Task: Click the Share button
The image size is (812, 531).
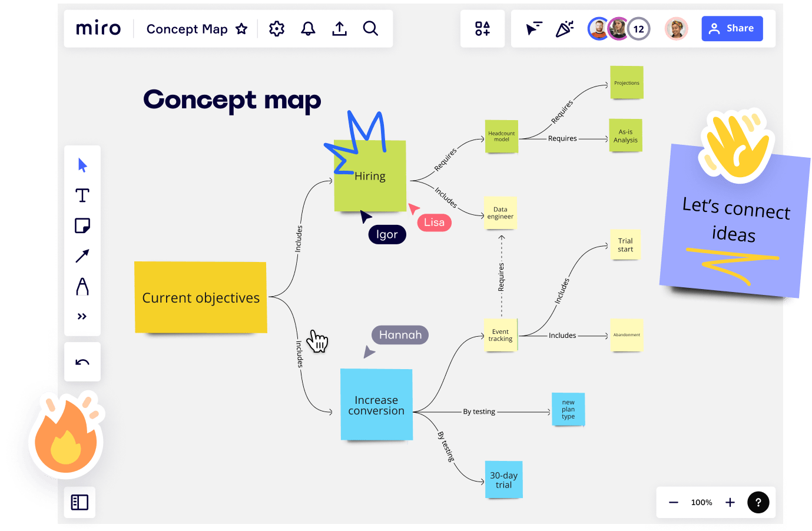Action: [732, 28]
